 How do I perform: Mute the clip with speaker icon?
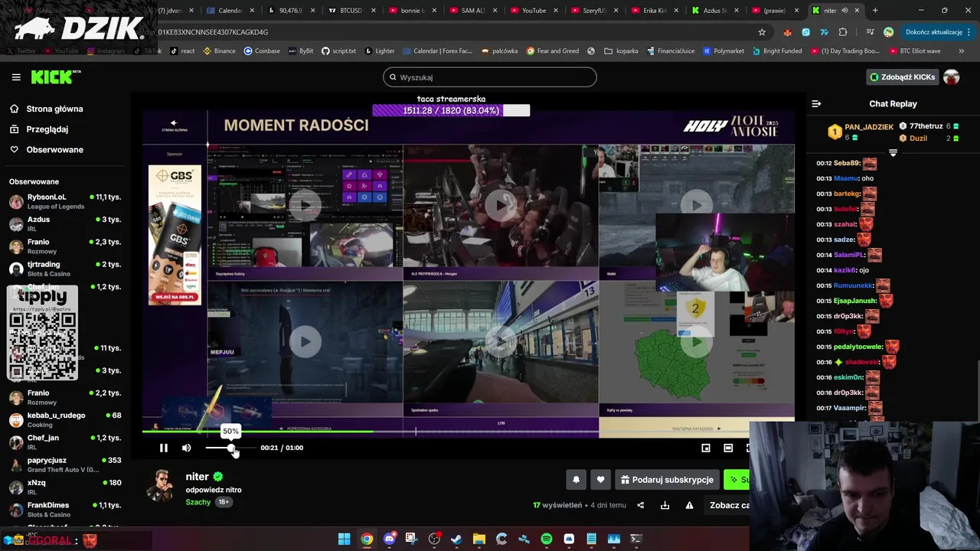pos(186,448)
